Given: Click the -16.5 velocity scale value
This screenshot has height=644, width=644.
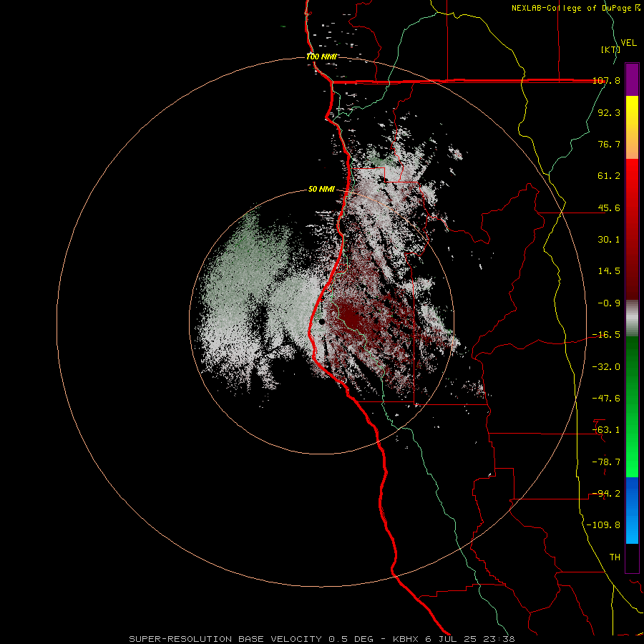Looking at the screenshot, I should coord(606,335).
